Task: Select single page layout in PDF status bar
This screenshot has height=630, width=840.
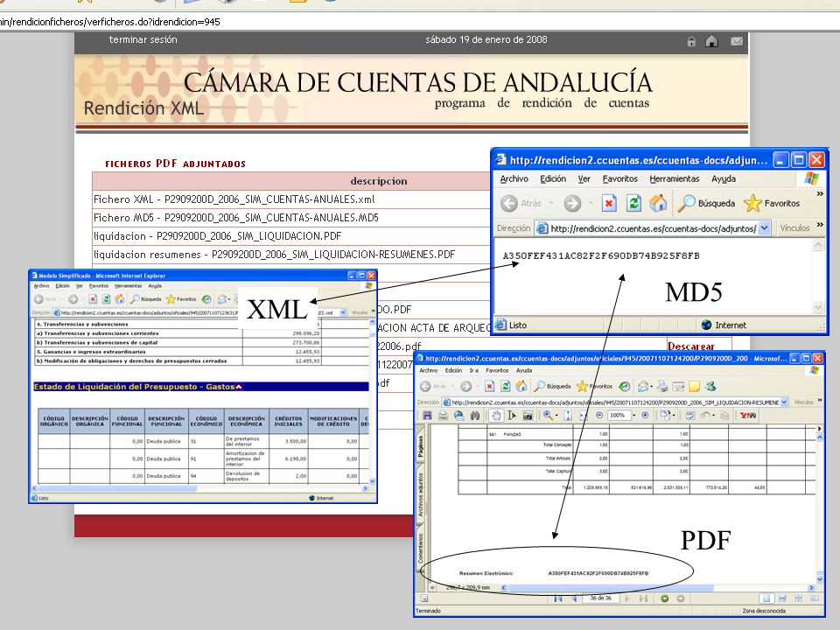Action: point(766,598)
